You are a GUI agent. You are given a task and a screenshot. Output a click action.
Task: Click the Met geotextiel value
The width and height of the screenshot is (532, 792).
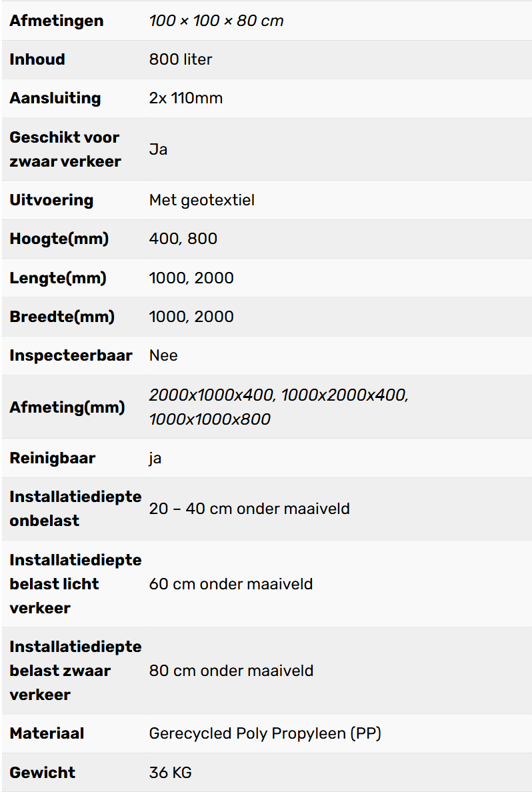click(201, 200)
